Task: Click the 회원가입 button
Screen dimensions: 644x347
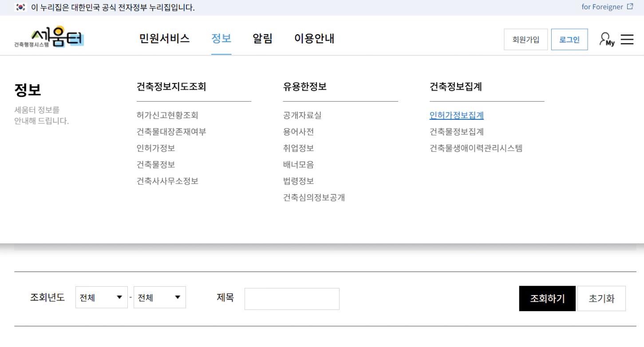Action: coord(526,39)
